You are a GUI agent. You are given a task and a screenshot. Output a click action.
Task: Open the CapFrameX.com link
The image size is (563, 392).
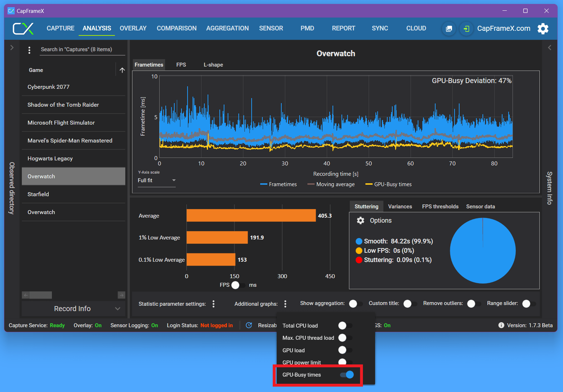[504, 28]
